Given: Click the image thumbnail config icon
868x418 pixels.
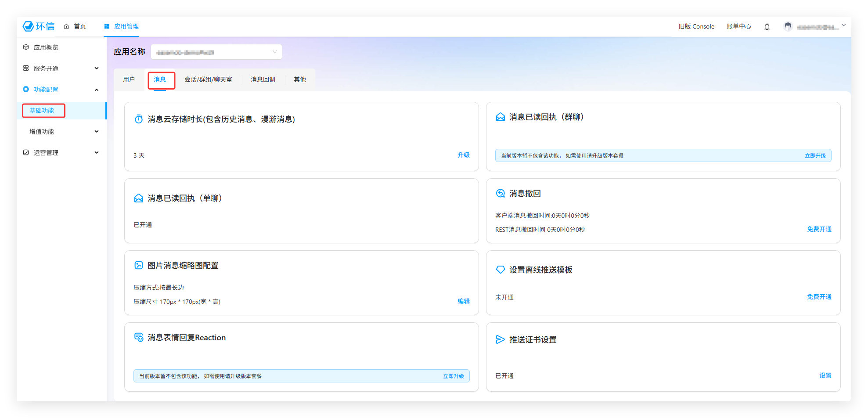Looking at the screenshot, I should point(139,265).
